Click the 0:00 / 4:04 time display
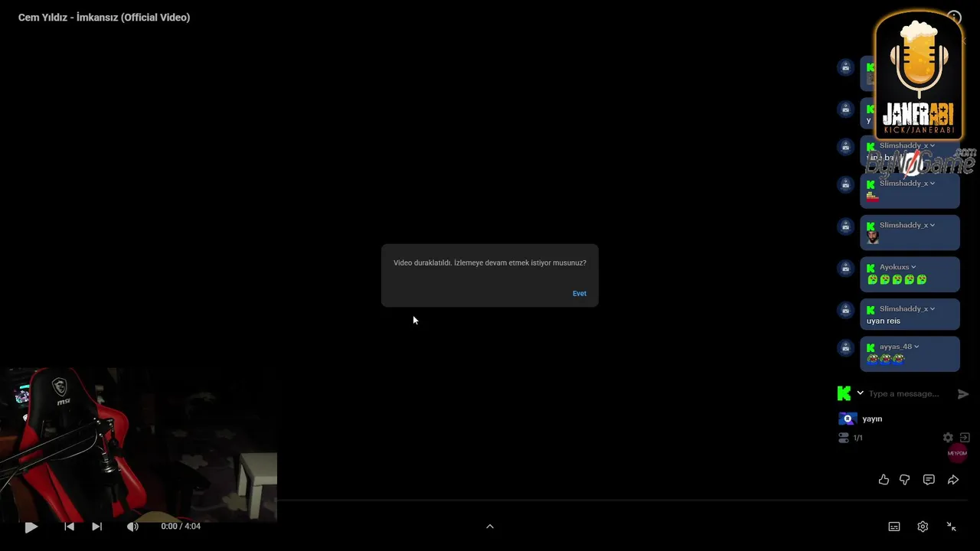The image size is (980, 551). point(181,527)
